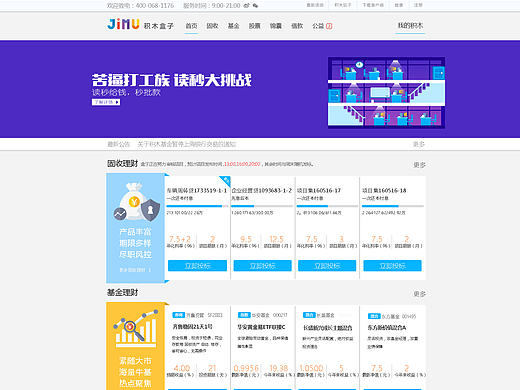Open the WeChat icon in the top bar
This screenshot has width=520, height=390.
(255, 6)
